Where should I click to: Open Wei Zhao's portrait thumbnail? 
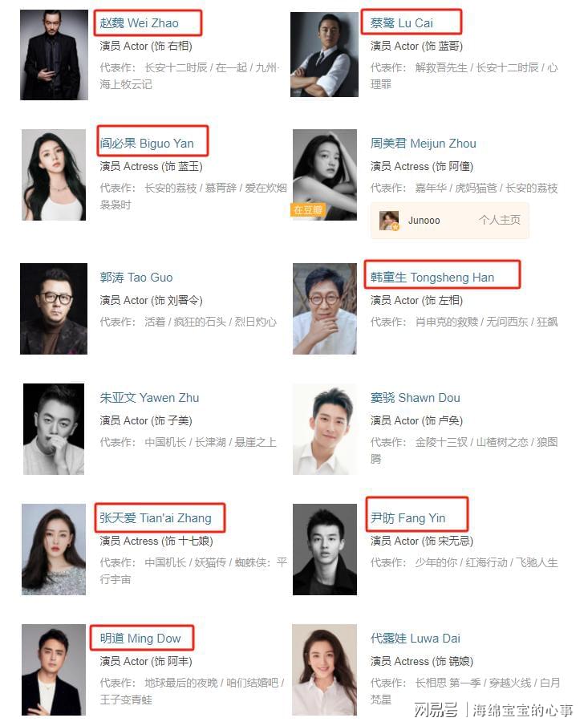tap(54, 55)
